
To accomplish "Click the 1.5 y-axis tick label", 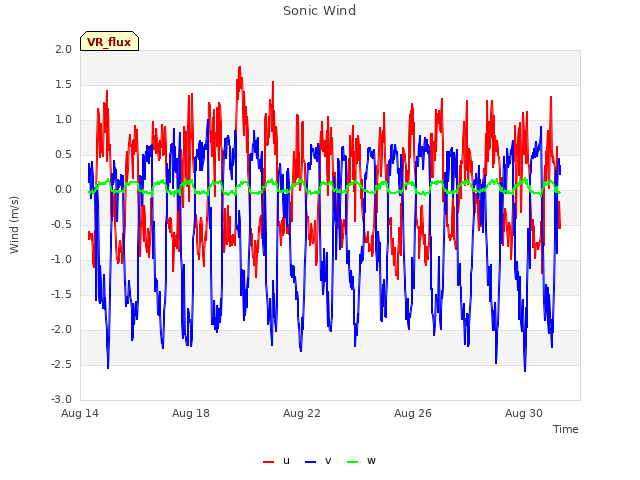I will (64, 84).
